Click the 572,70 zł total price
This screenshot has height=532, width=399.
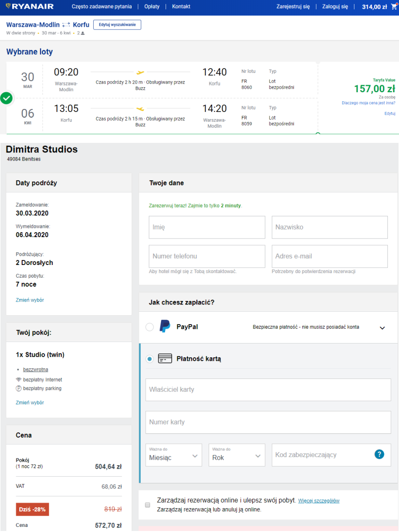[x=108, y=525]
